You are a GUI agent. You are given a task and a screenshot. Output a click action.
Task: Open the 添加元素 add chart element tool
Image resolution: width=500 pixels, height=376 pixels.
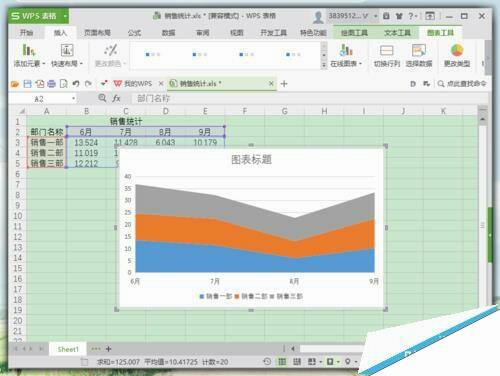click(x=29, y=56)
